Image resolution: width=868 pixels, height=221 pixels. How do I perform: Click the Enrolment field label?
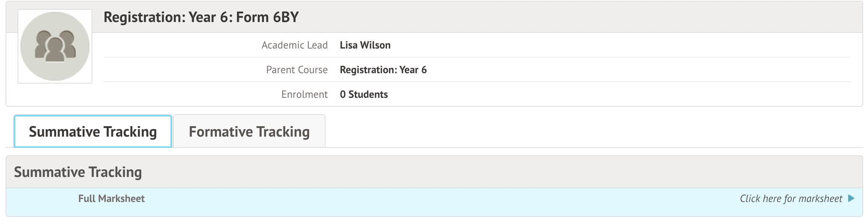point(304,94)
